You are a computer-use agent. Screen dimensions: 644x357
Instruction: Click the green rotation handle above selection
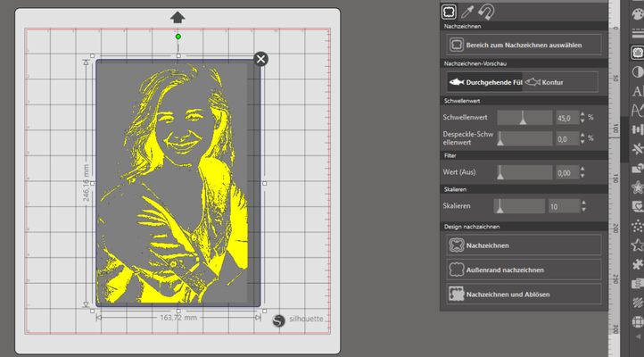click(x=178, y=37)
